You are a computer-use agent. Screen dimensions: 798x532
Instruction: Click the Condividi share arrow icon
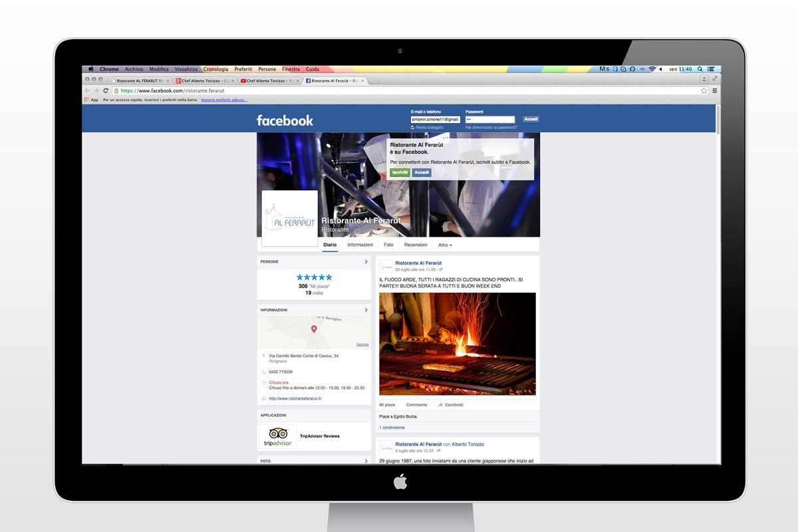click(440, 405)
